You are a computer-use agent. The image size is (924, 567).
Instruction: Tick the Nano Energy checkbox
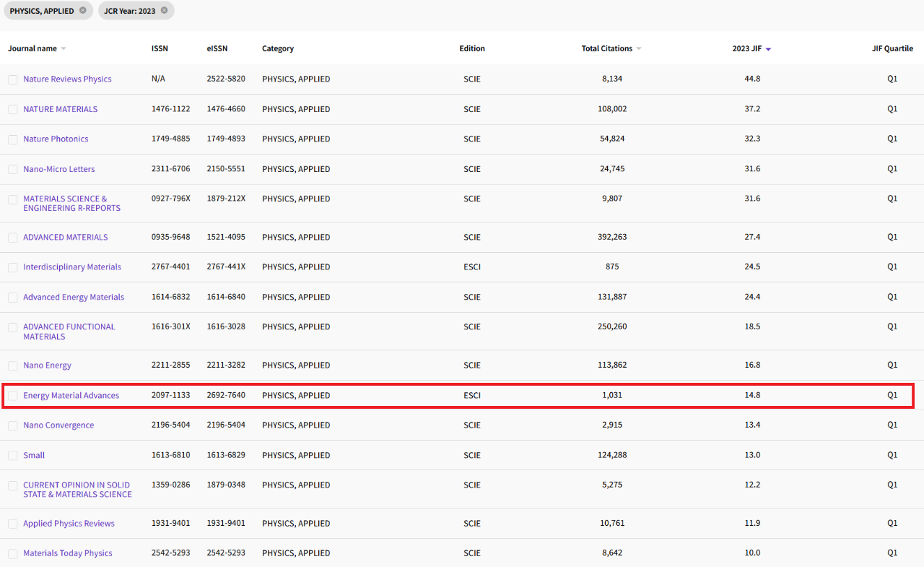tap(13, 365)
